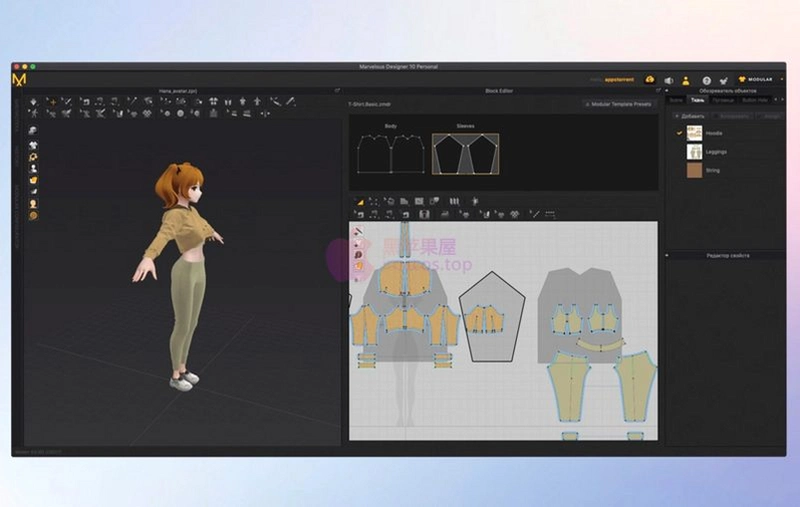Switch to the Пуговица tab
The image size is (800, 507).
coord(722,100)
